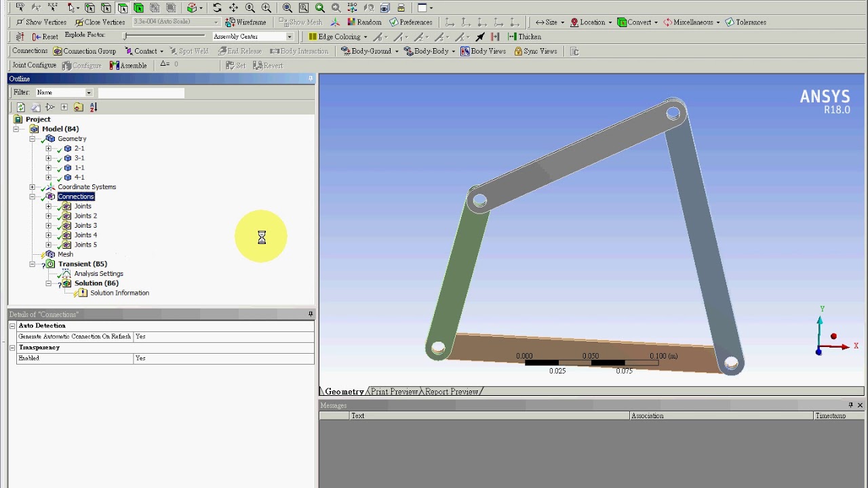The width and height of the screenshot is (868, 488).
Task: Click the Wireframe display button
Action: coord(245,22)
